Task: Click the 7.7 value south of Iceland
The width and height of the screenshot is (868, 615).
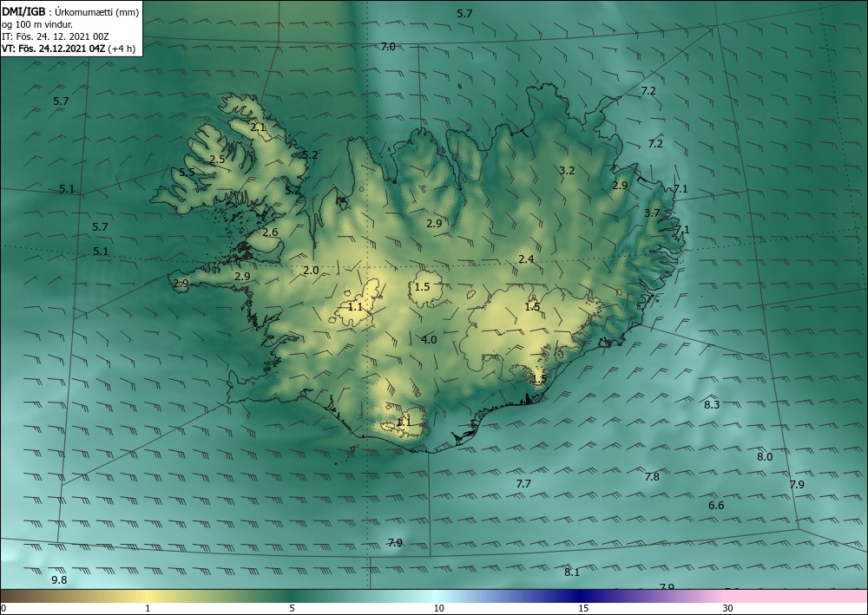Action: [523, 484]
